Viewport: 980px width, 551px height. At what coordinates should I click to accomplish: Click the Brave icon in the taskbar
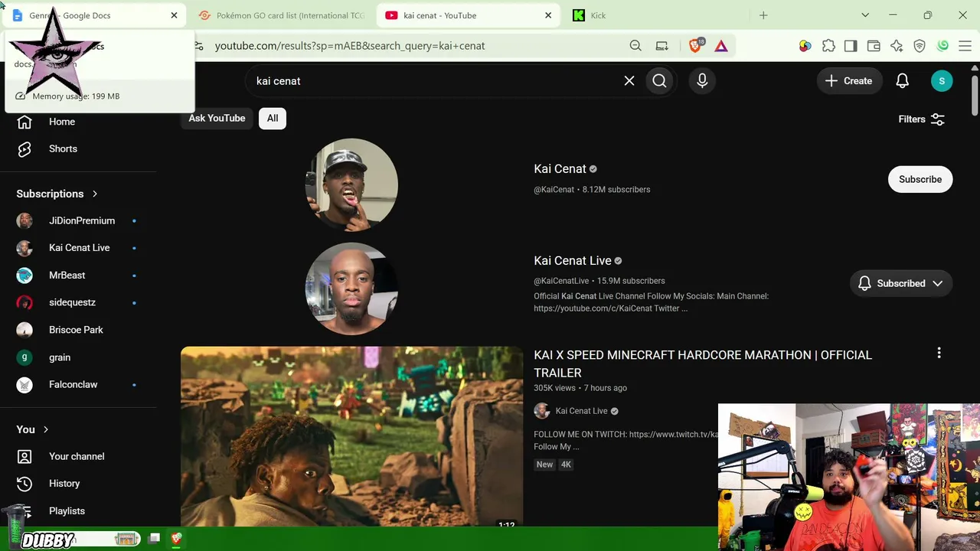[x=176, y=539]
